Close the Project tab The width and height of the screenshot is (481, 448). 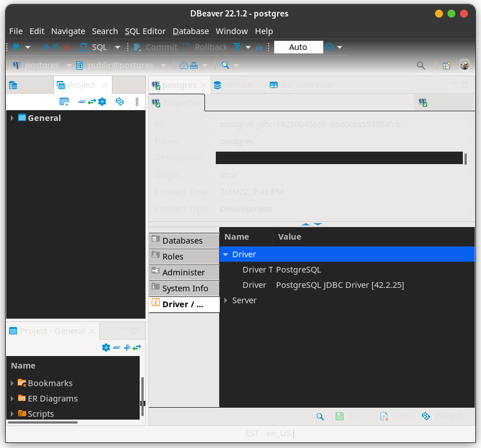[104, 85]
